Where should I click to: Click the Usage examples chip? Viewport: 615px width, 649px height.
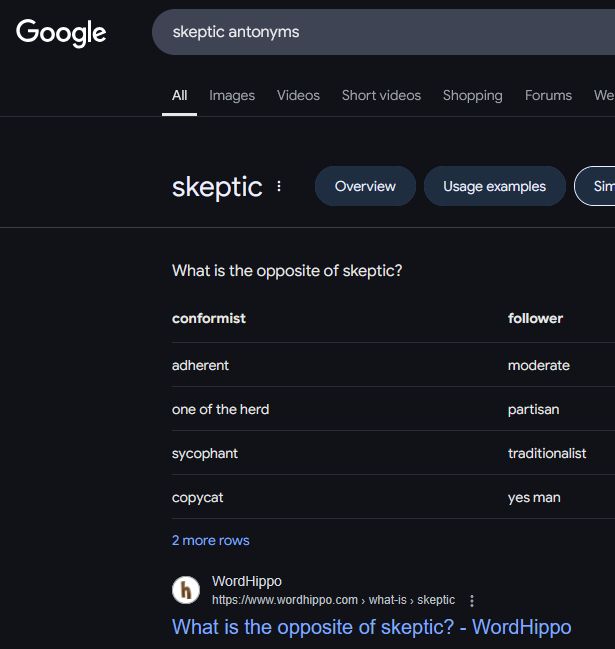pos(494,186)
